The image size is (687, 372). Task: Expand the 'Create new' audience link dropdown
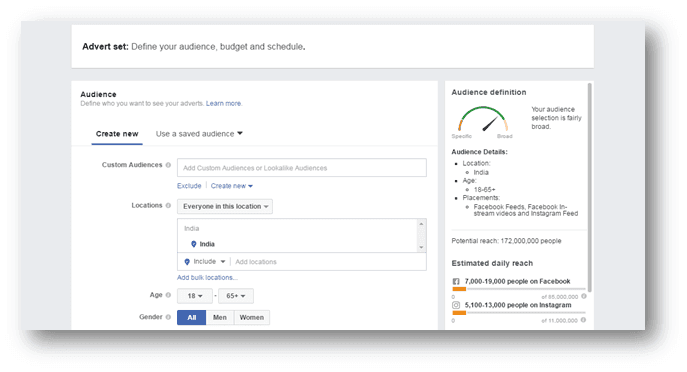232,186
